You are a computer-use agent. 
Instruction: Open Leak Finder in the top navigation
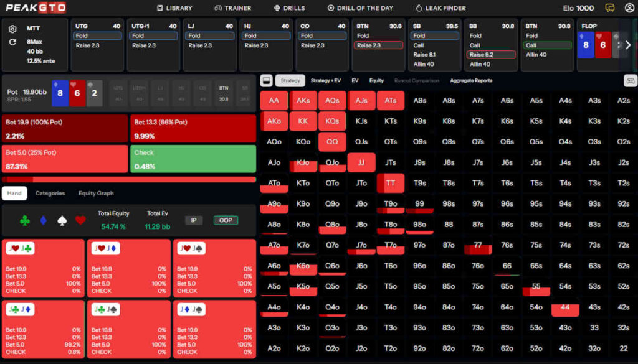pos(440,8)
